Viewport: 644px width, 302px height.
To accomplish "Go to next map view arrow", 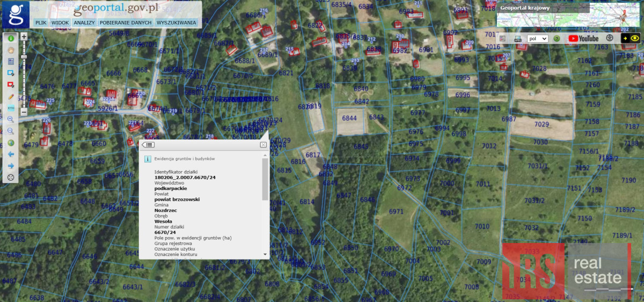I will pos(11,166).
